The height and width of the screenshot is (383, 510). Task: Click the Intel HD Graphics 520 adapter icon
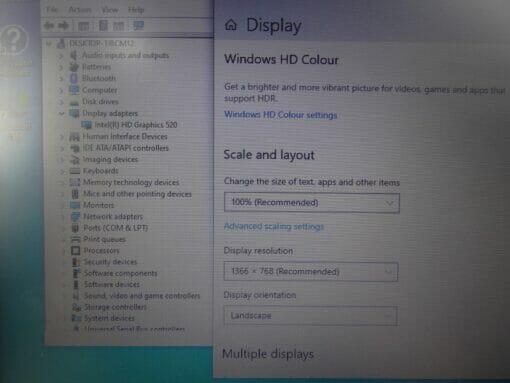(x=86, y=125)
